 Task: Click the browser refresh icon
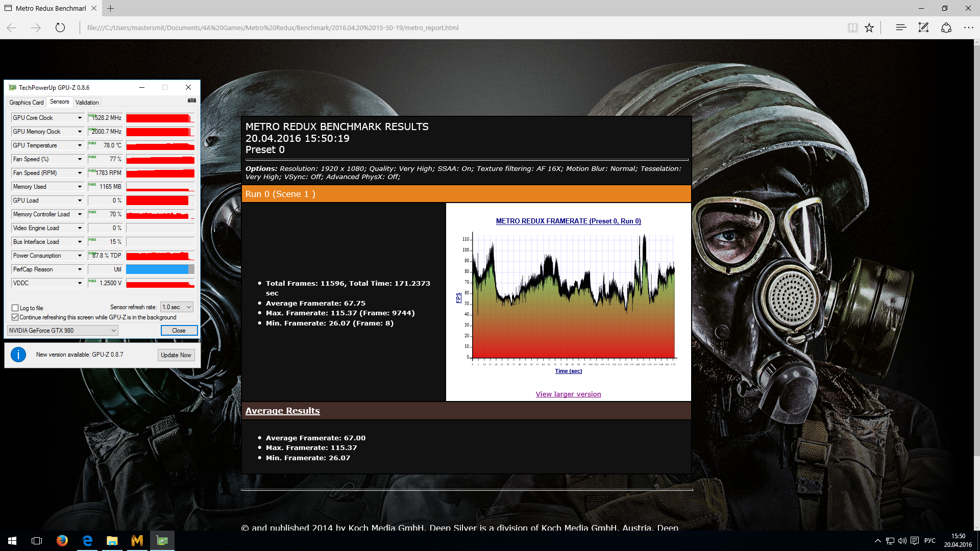[60, 28]
